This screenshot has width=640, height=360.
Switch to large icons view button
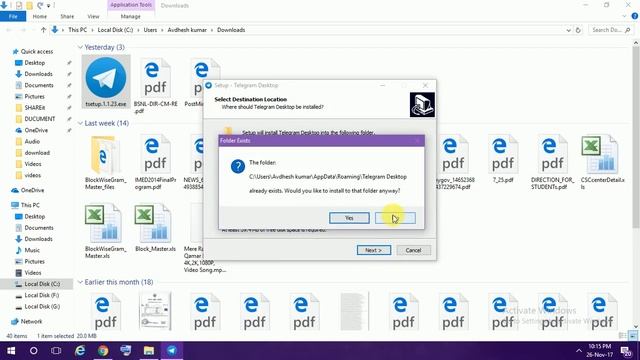(x=633, y=336)
